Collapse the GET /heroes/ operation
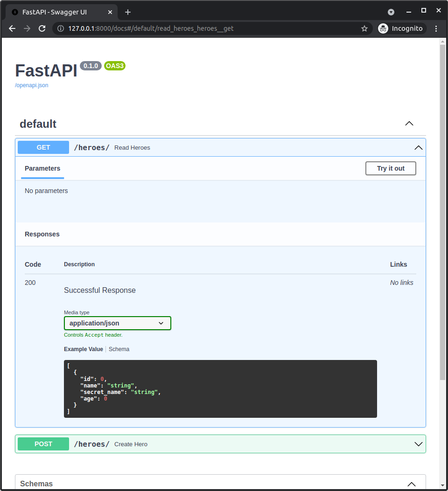 pos(418,147)
